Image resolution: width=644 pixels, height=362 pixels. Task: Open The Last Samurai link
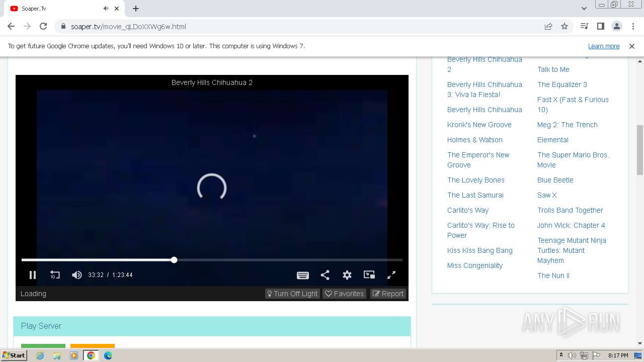tap(475, 195)
